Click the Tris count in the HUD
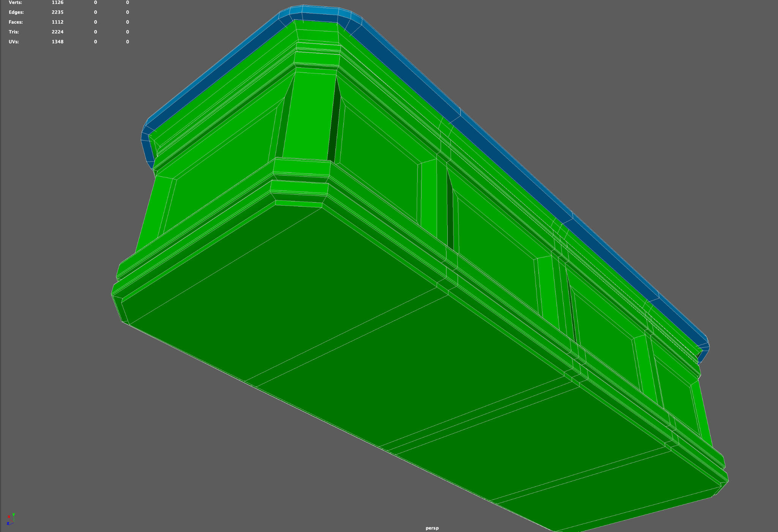 coord(58,32)
